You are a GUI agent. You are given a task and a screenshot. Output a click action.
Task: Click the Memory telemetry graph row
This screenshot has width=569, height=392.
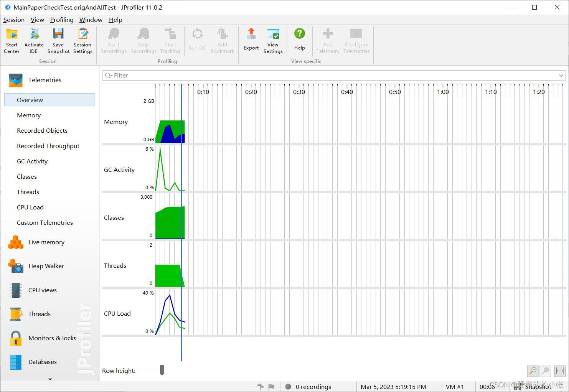334,120
